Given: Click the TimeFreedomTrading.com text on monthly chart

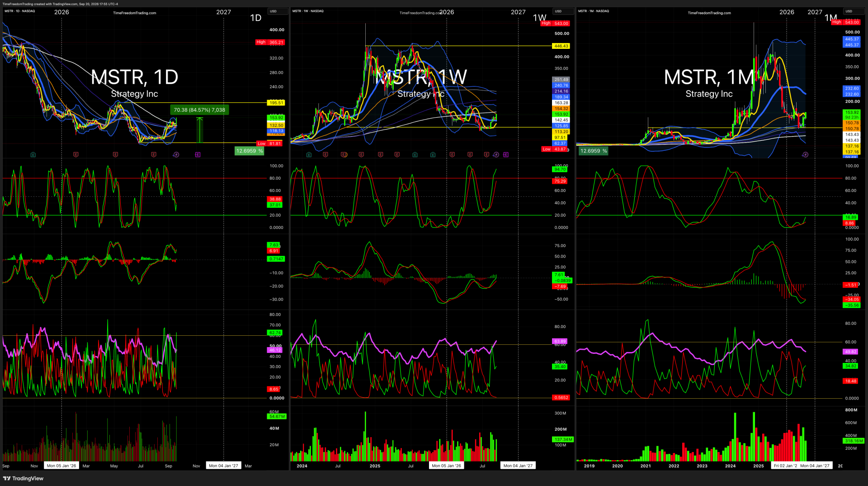Looking at the screenshot, I should pyautogui.click(x=709, y=13).
